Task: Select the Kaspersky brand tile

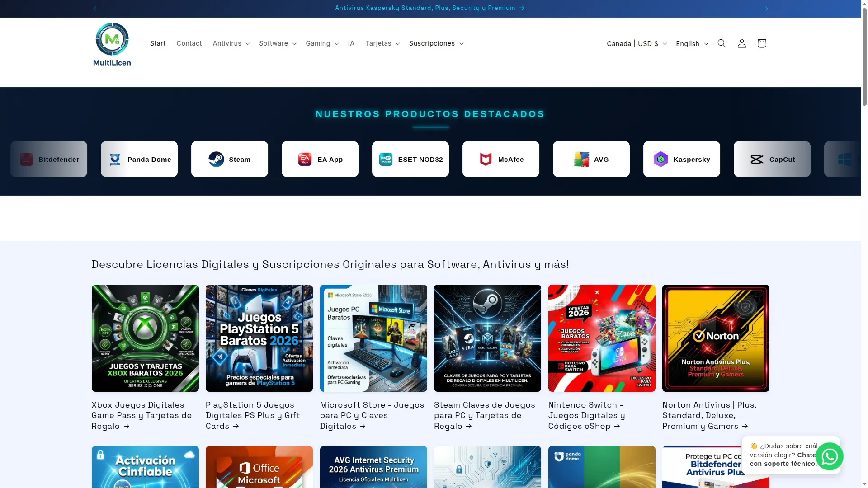Action: pos(682,159)
